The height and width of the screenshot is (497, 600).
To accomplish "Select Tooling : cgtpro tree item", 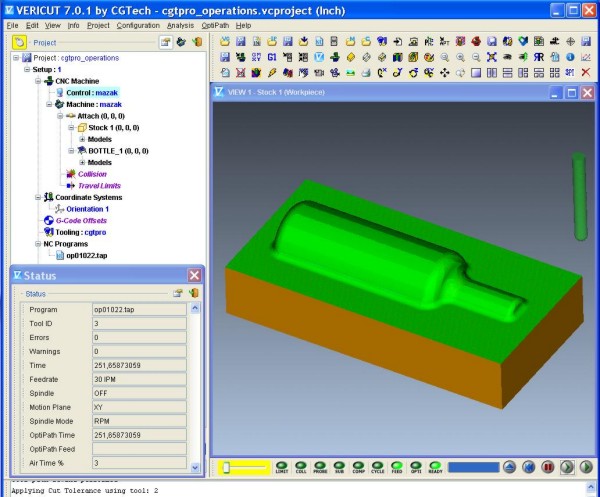I will coord(81,232).
